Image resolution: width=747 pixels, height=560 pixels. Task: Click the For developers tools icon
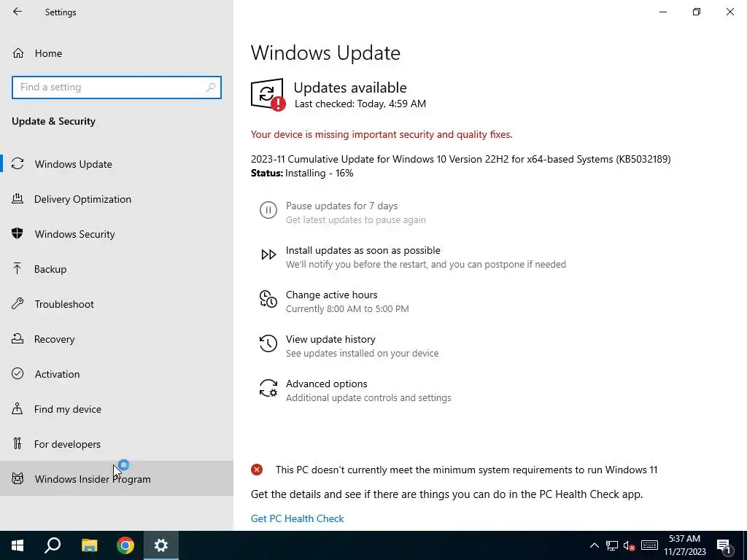[18, 444]
